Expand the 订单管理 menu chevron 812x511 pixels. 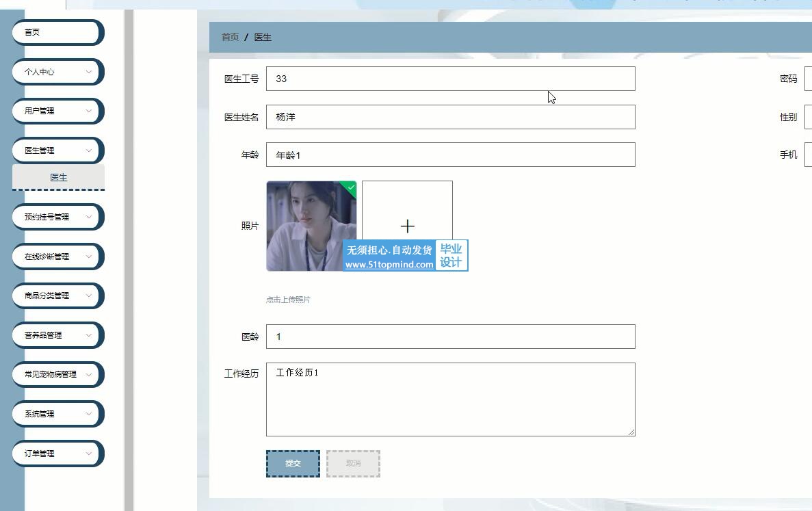88,454
